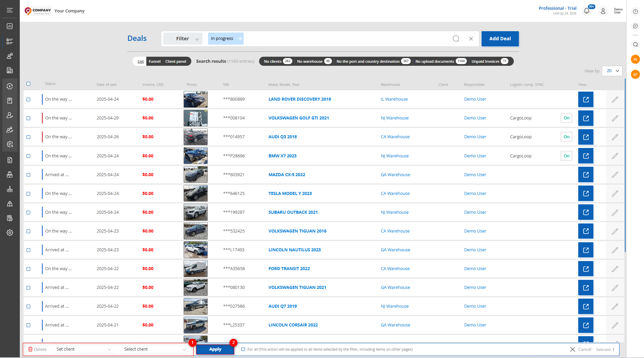Screen dimensions: 644x358
Task: Expand the Filter dropdown
Action: click(x=183, y=39)
